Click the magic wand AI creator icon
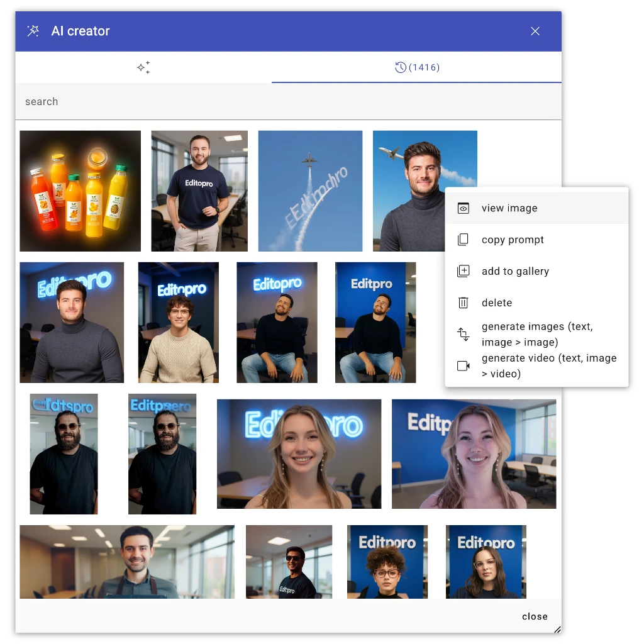Image resolution: width=644 pixels, height=644 pixels. [x=33, y=31]
